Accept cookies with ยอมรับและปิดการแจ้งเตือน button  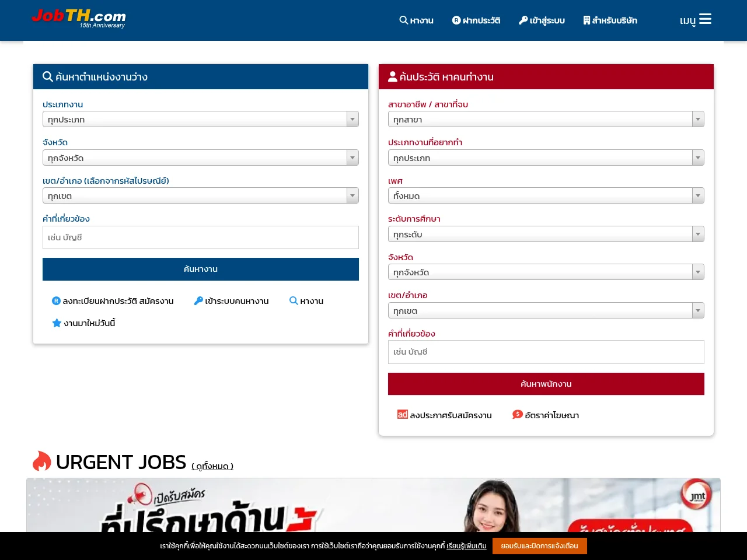pos(540,546)
